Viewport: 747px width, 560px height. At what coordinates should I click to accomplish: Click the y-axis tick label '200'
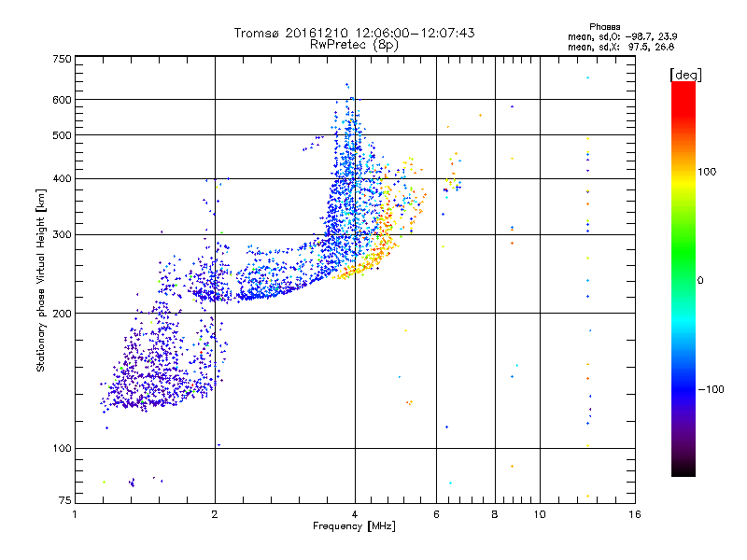pos(62,314)
